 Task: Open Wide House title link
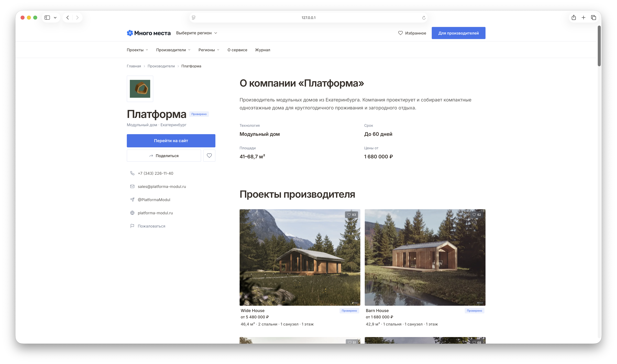pyautogui.click(x=252, y=311)
